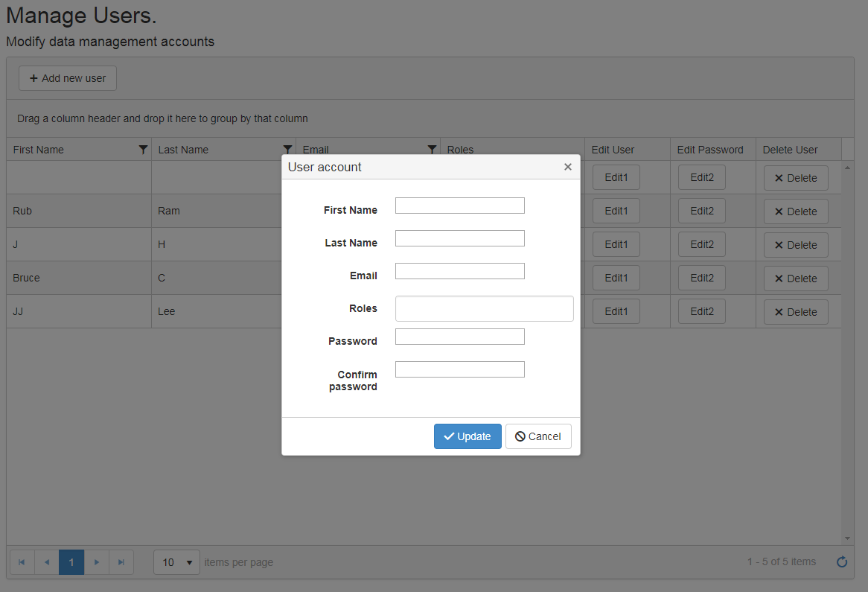The width and height of the screenshot is (868, 592).
Task: Click Edit2 for user JJ Lee
Action: [x=701, y=311]
